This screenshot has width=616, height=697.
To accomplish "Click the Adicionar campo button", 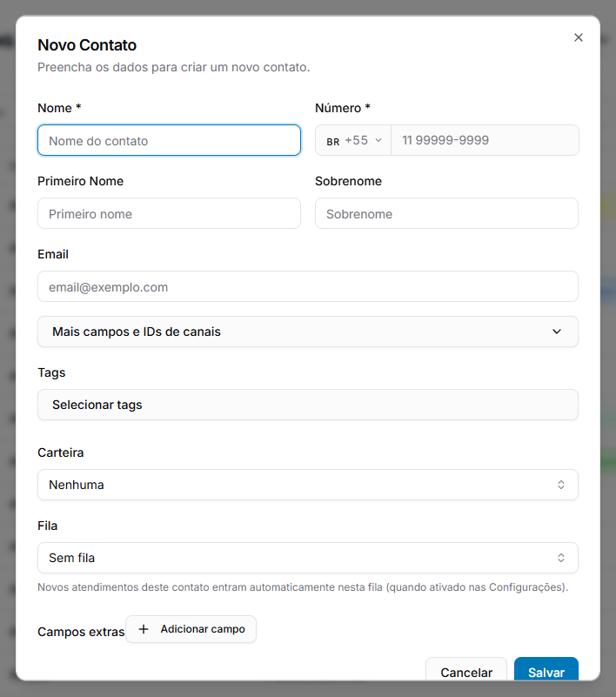I will [x=191, y=629].
